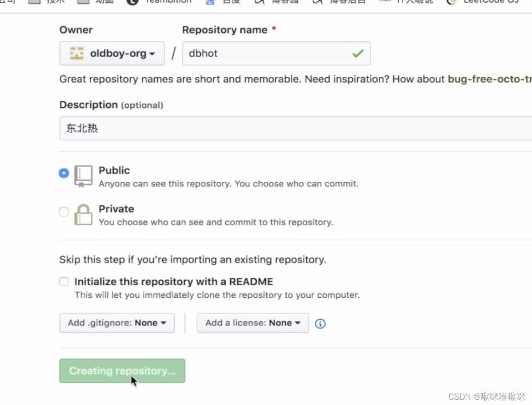Click text You choose who can see and commit
This screenshot has width=532, height=405.
[x=216, y=223]
